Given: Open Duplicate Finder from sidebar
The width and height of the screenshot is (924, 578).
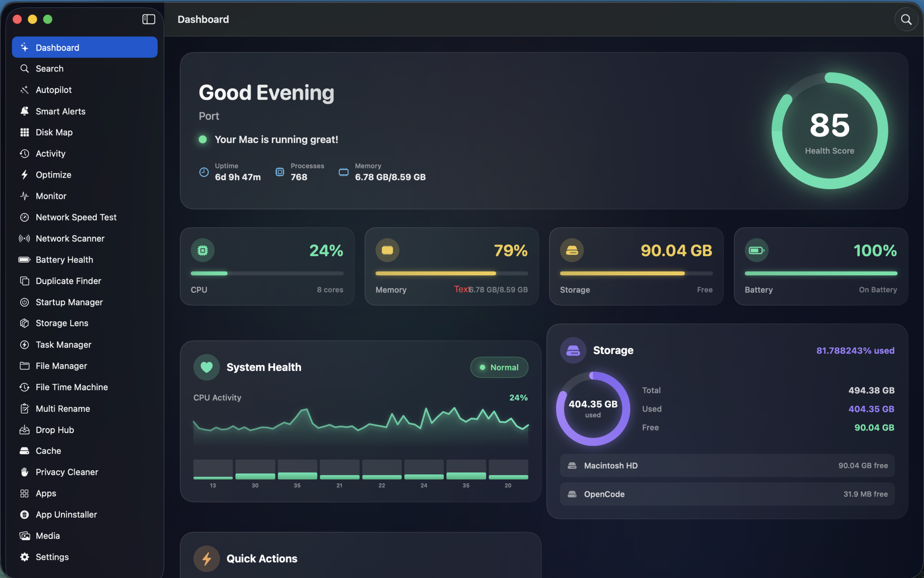Looking at the screenshot, I should click(x=85, y=281).
